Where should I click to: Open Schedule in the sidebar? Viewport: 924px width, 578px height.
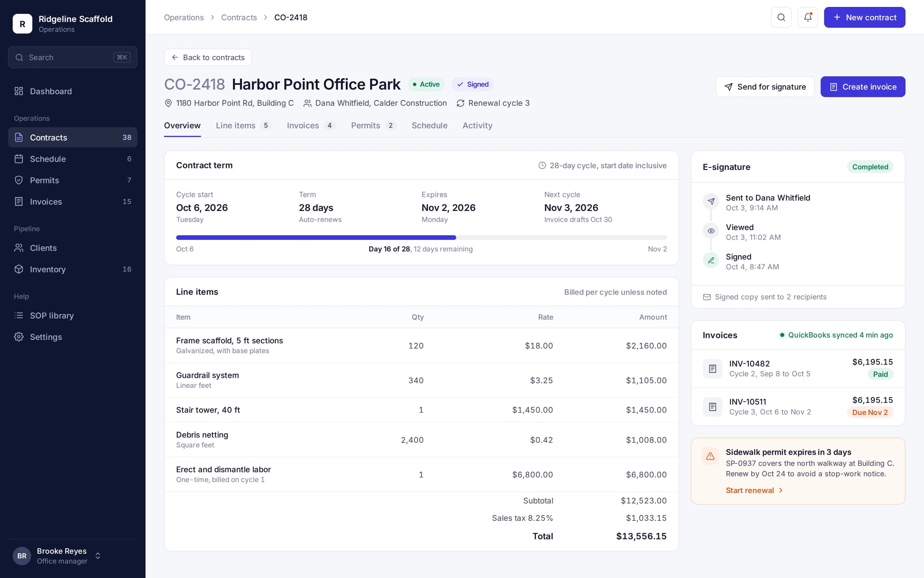click(72, 159)
